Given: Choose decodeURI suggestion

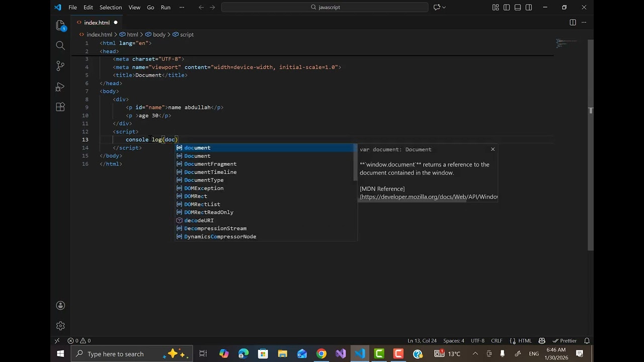Looking at the screenshot, I should pyautogui.click(x=265, y=220).
